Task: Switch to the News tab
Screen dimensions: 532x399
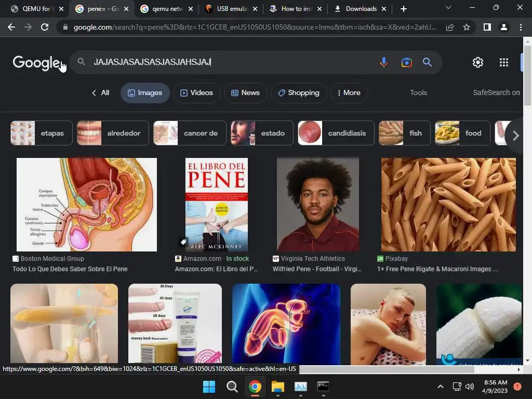Action: point(245,92)
